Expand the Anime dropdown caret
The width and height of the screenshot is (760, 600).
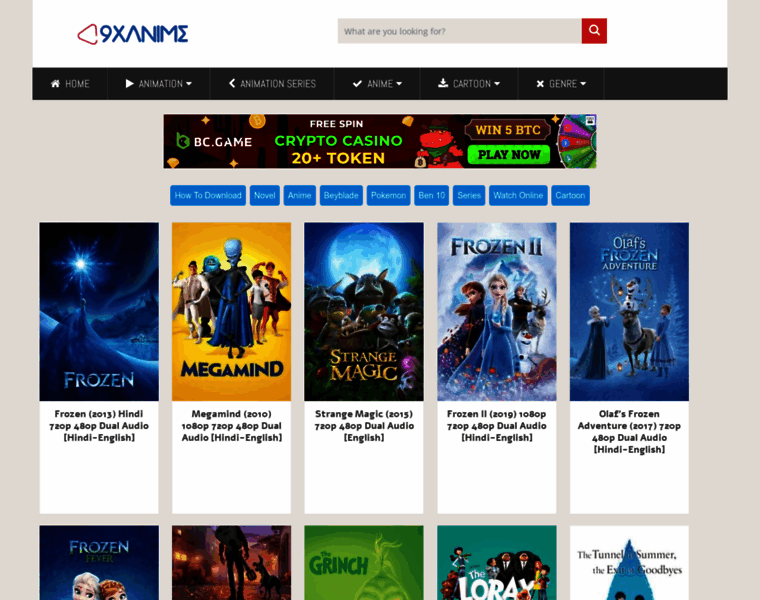pyautogui.click(x=399, y=84)
